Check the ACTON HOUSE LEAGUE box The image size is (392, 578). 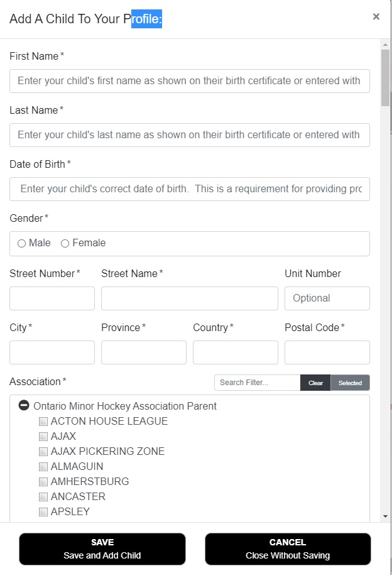(x=43, y=422)
